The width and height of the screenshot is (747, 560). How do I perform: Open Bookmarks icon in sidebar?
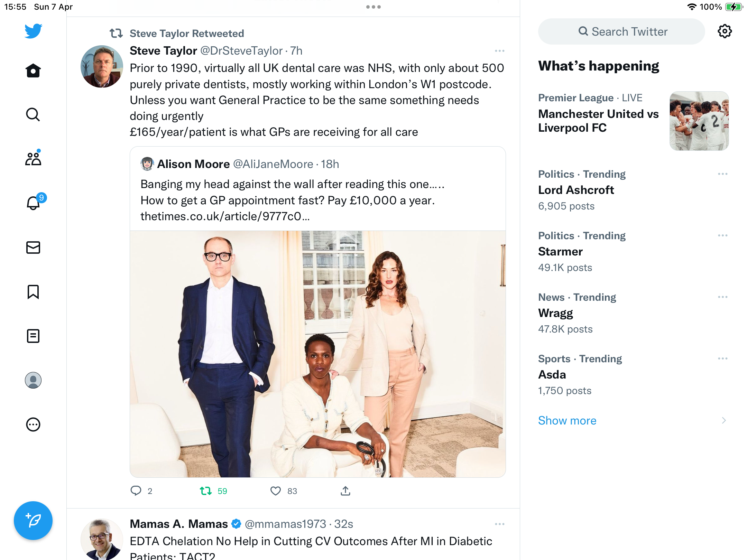pyautogui.click(x=33, y=292)
